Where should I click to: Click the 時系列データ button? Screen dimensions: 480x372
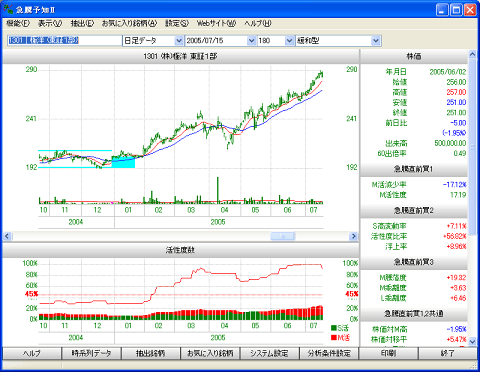91,353
